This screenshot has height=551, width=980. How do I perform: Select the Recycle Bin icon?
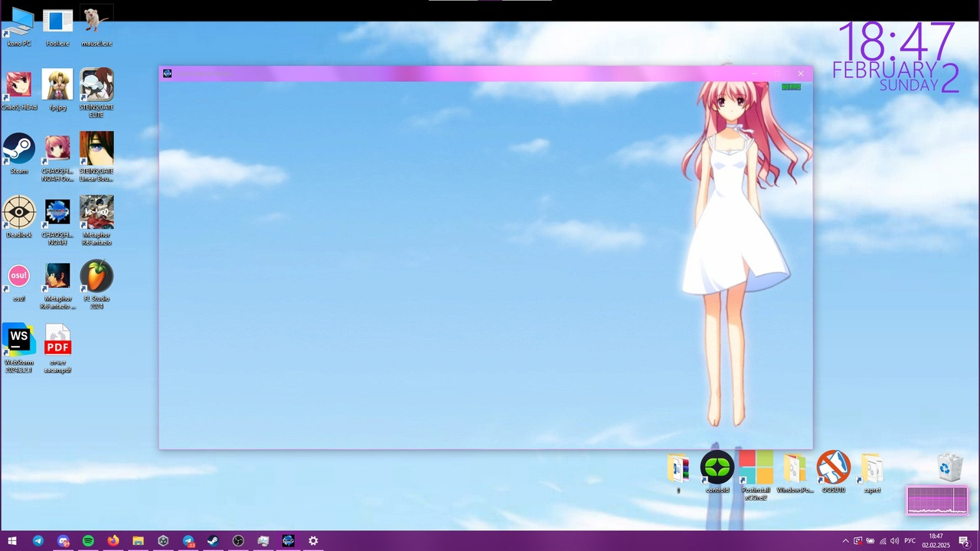949,468
